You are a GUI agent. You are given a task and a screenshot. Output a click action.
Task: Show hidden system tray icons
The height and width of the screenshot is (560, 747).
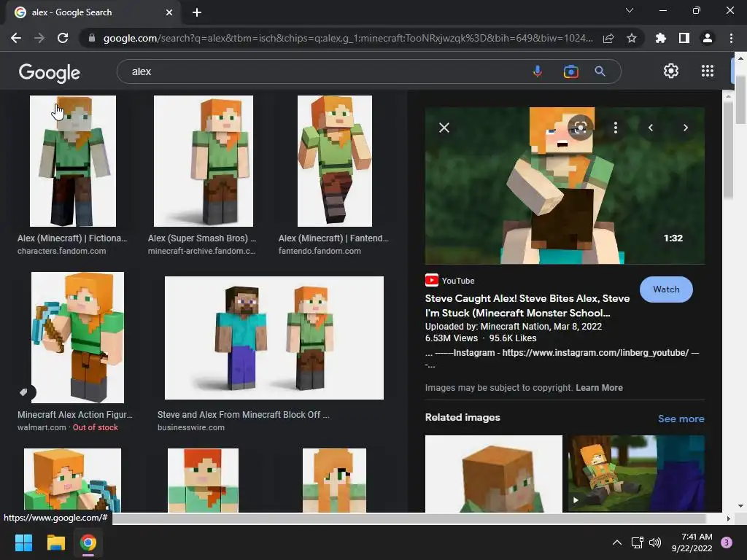point(617,542)
